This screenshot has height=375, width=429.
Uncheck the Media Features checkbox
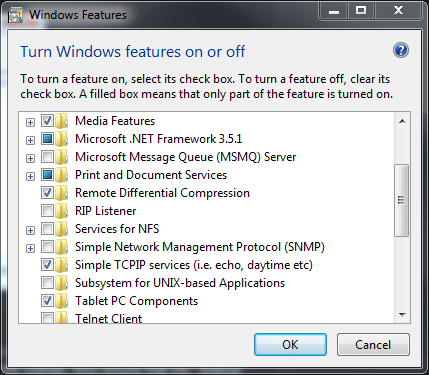click(47, 120)
